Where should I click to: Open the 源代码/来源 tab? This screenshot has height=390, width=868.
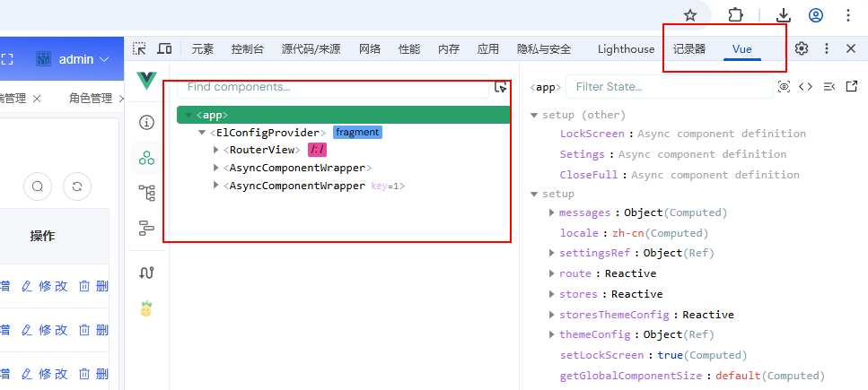[x=311, y=48]
